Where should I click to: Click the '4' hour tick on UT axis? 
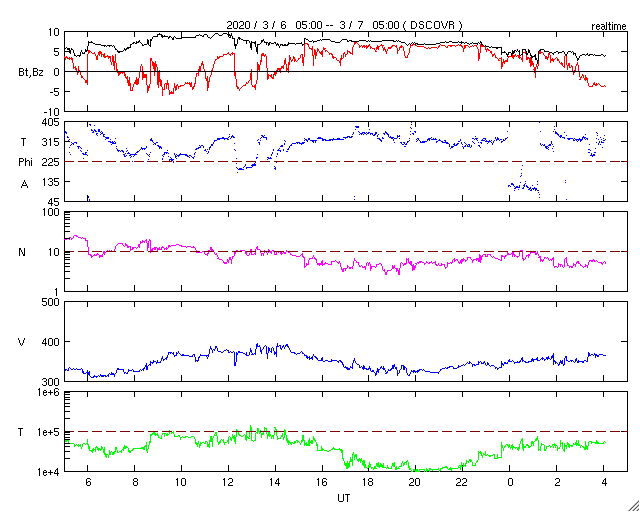click(x=604, y=483)
